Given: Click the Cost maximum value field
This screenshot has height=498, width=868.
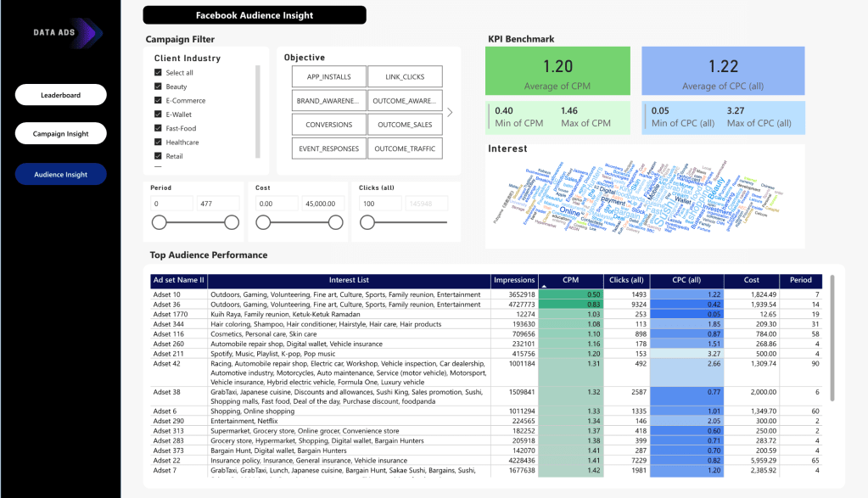Looking at the screenshot, I should (322, 204).
